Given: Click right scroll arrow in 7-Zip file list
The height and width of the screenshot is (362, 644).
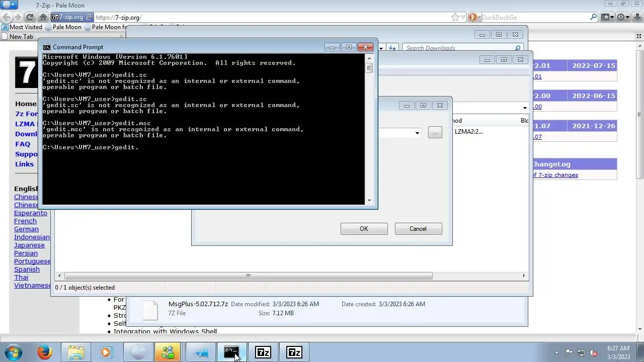Looking at the screenshot, I should (524, 276).
